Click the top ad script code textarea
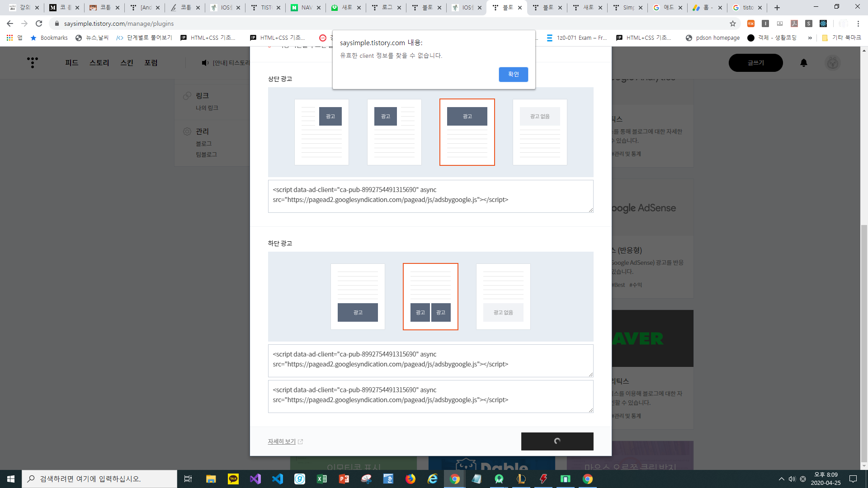868x488 pixels. [x=430, y=196]
